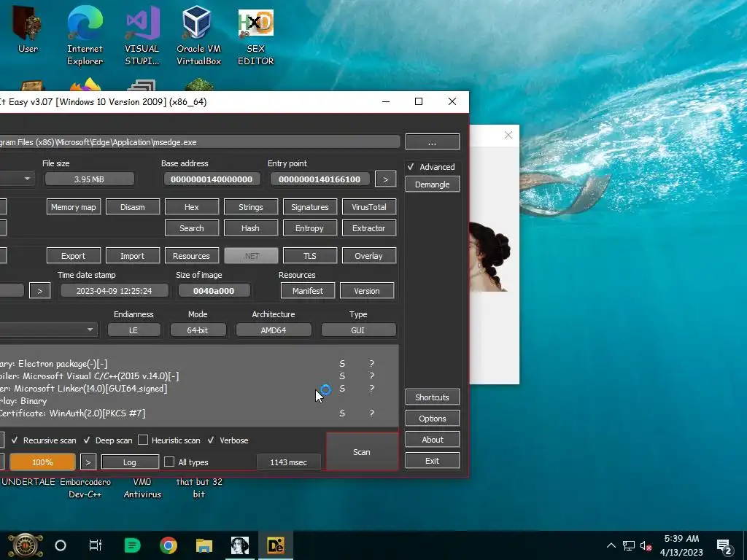The width and height of the screenshot is (747, 560).
Task: Open the dropdown left of Endianness
Action: (x=49, y=330)
